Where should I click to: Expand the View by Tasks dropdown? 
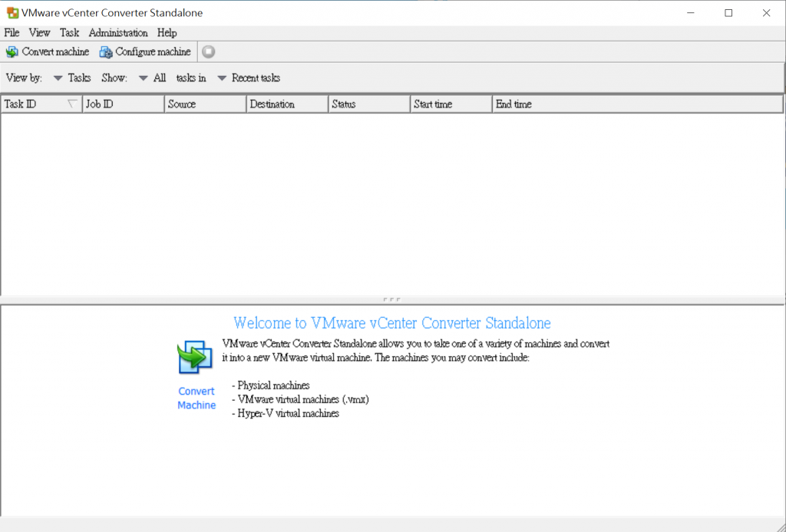[x=71, y=78]
